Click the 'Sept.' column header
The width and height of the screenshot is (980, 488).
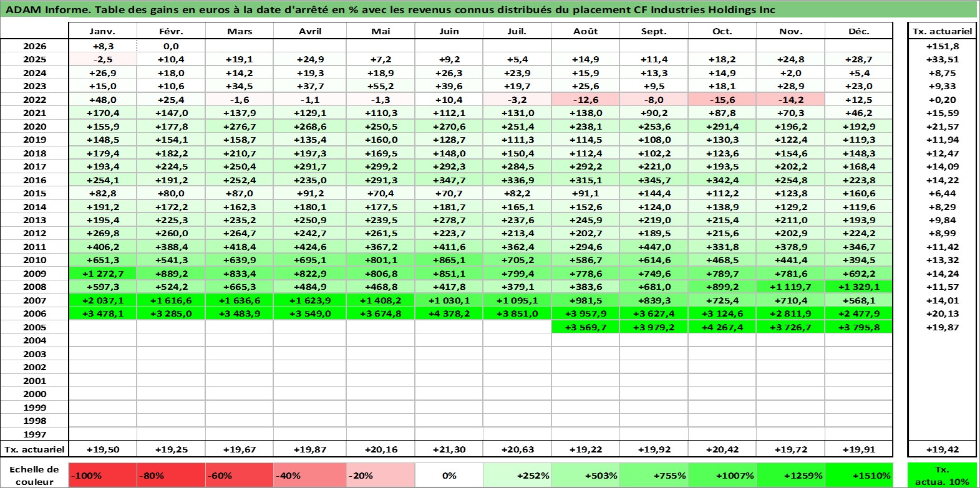pyautogui.click(x=654, y=31)
